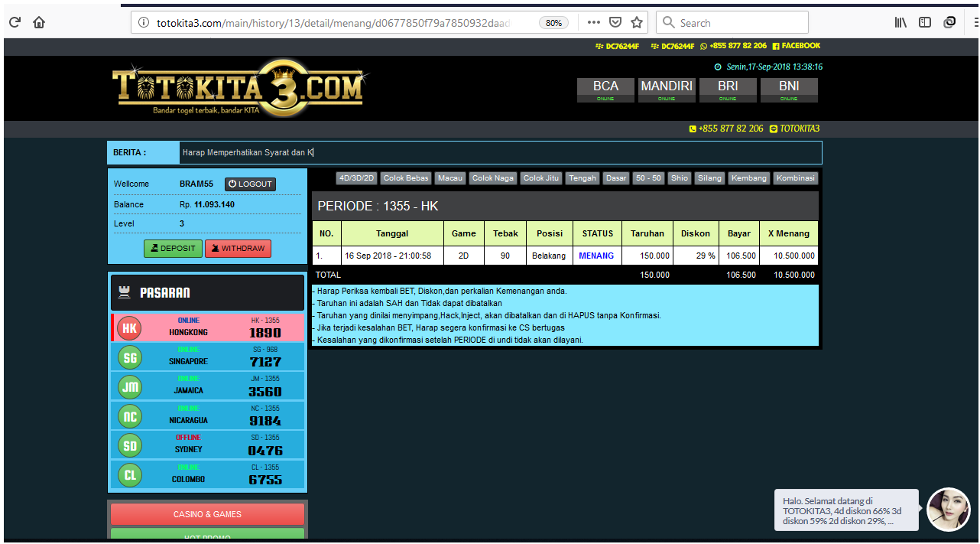The height and width of the screenshot is (544, 980).
Task: Click the browser reload icon
Action: click(x=15, y=23)
